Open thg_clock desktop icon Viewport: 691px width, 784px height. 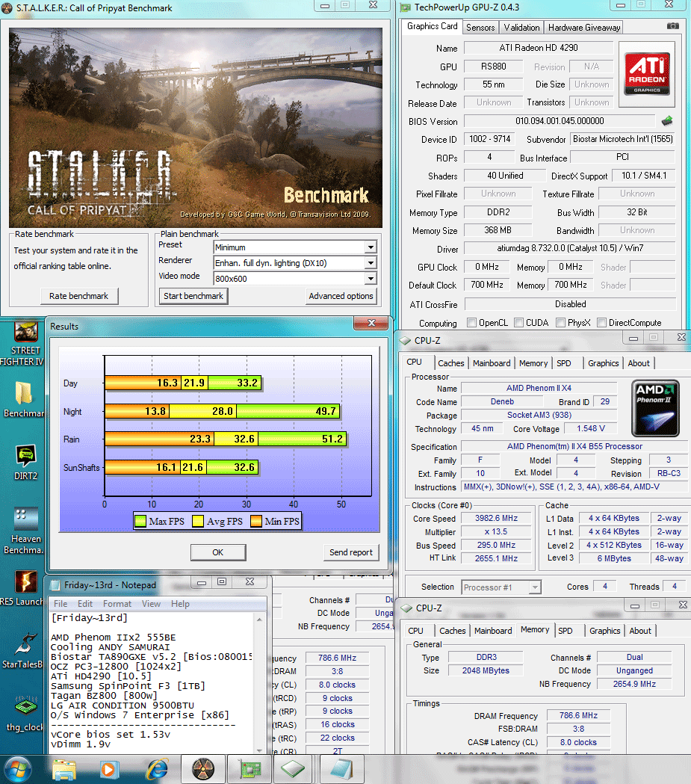point(25,714)
